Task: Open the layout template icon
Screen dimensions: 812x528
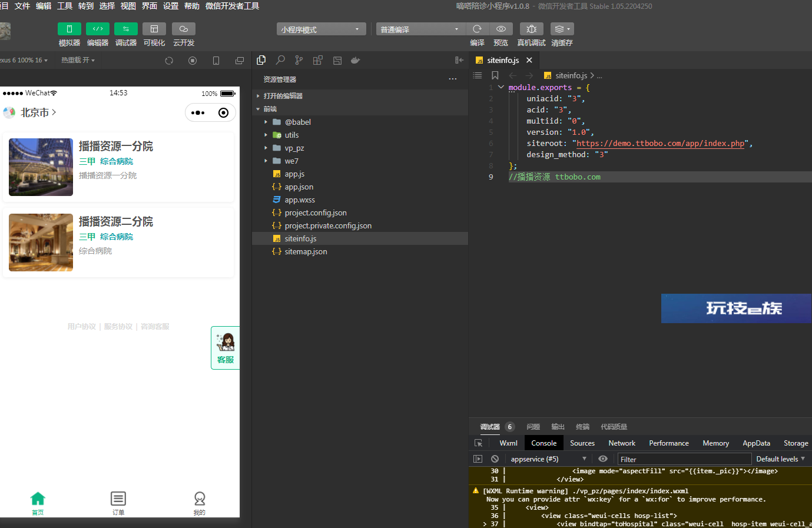Action: 337,60
